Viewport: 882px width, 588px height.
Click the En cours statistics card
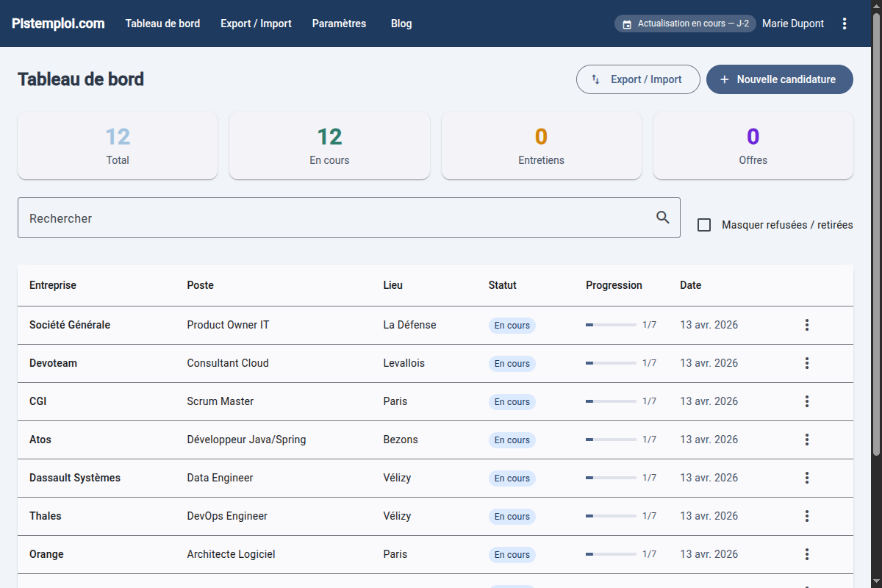click(x=329, y=146)
